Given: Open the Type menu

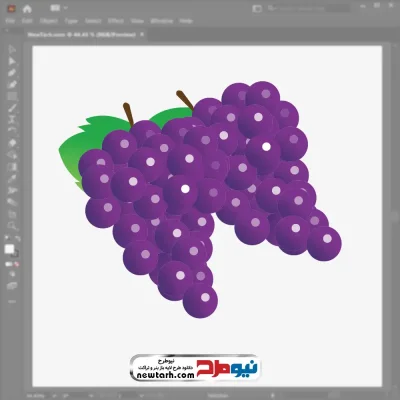Looking at the screenshot, I should coord(71,21).
